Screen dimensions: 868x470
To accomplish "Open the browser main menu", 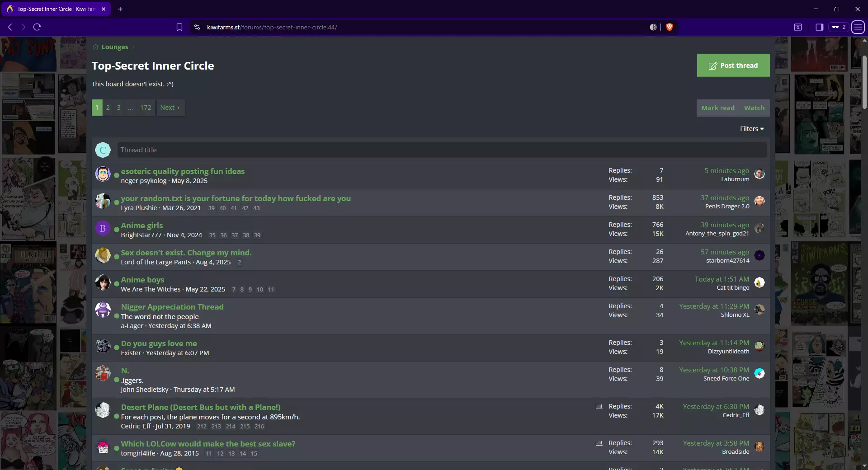I will tap(858, 27).
